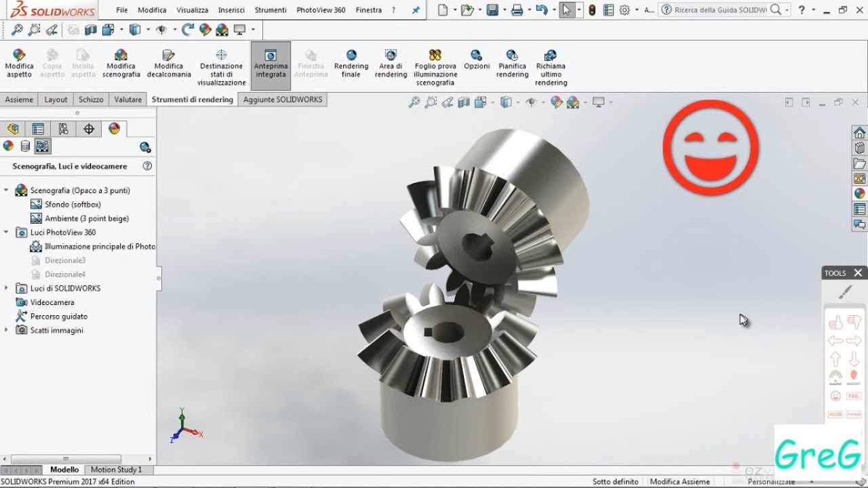Open the FeatureManager design tree tab
868x488 pixels.
coord(13,129)
